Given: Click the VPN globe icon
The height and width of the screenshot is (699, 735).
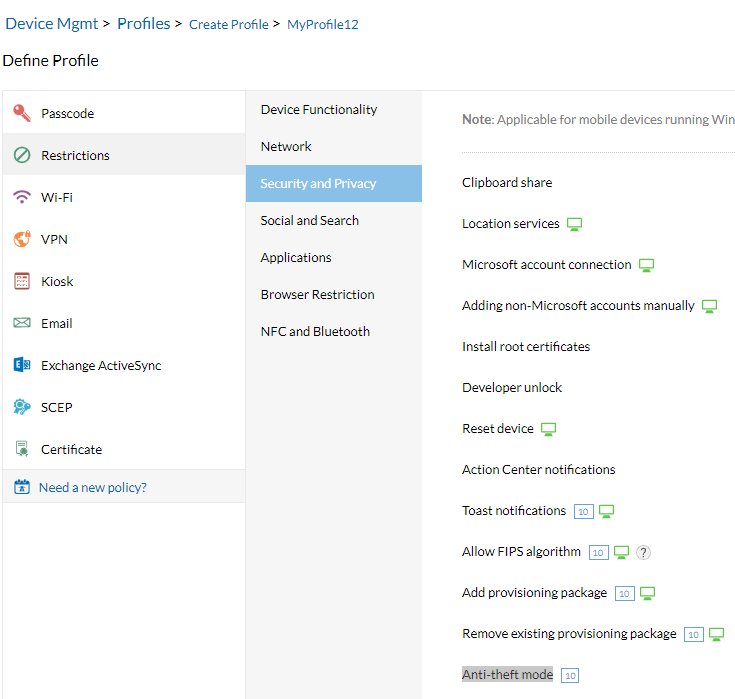Looking at the screenshot, I should (22, 239).
